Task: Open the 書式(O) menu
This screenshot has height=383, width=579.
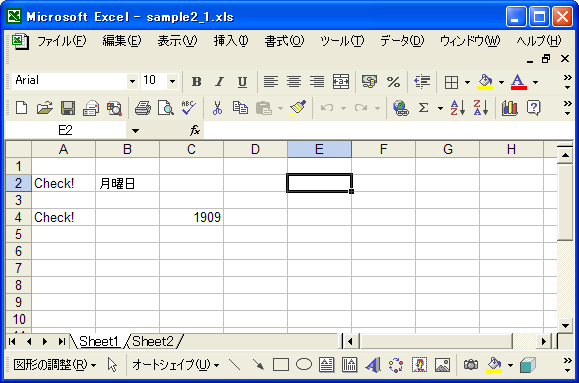Action: [x=284, y=41]
